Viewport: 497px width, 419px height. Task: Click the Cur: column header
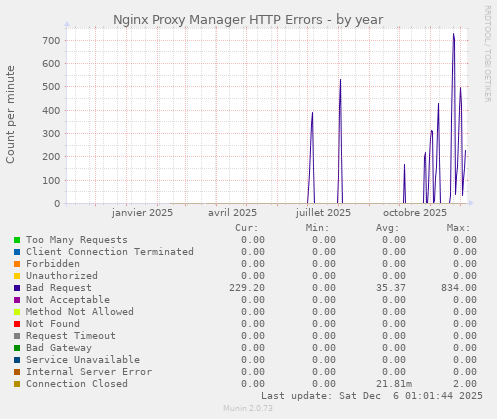(x=247, y=228)
